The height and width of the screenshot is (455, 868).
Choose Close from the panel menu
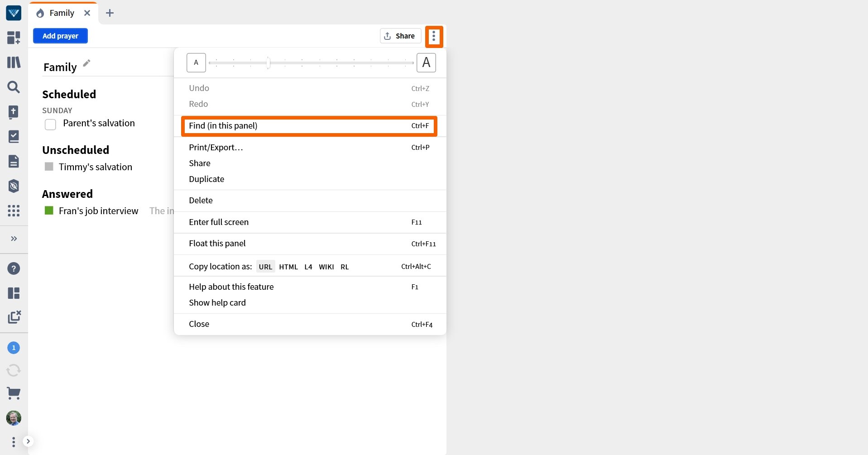310,324
